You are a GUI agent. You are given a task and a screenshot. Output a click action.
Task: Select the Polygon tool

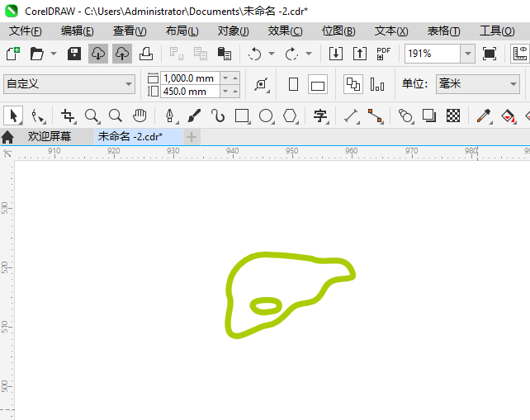290,116
